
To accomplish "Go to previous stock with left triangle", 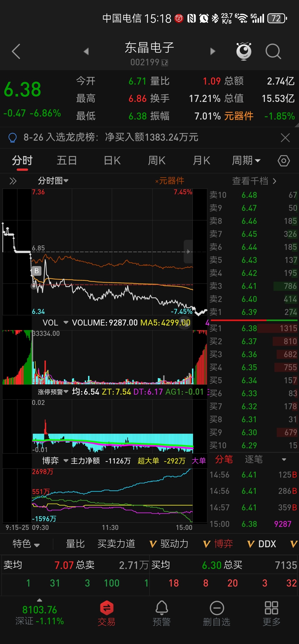I will coord(86,51).
